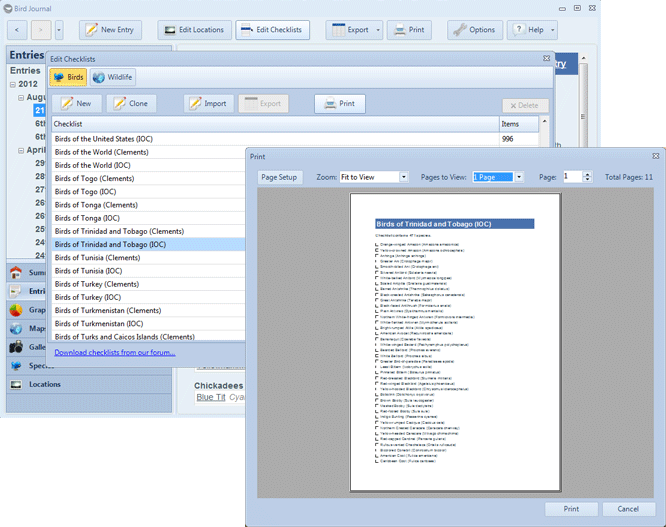This screenshot has height=527, width=666.
Task: Open Summary section with house icon
Action: [x=16, y=273]
